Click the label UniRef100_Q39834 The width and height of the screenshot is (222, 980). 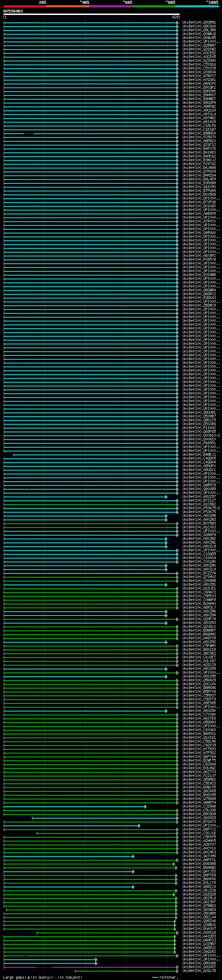tap(199, 72)
